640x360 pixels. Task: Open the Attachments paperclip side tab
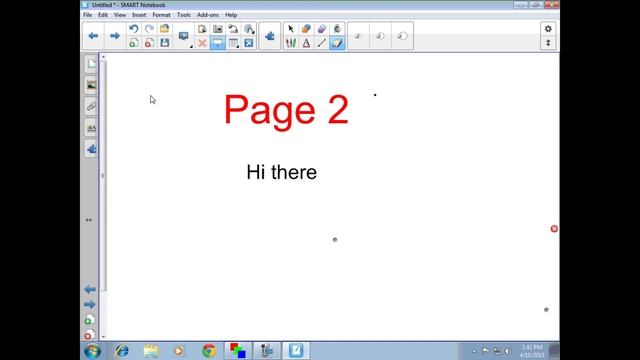click(91, 107)
